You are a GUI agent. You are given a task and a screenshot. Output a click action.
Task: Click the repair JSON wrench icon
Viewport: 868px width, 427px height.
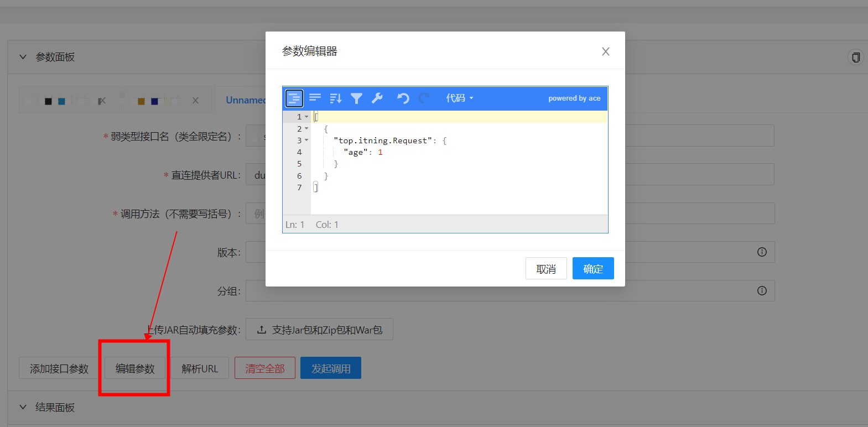click(377, 98)
